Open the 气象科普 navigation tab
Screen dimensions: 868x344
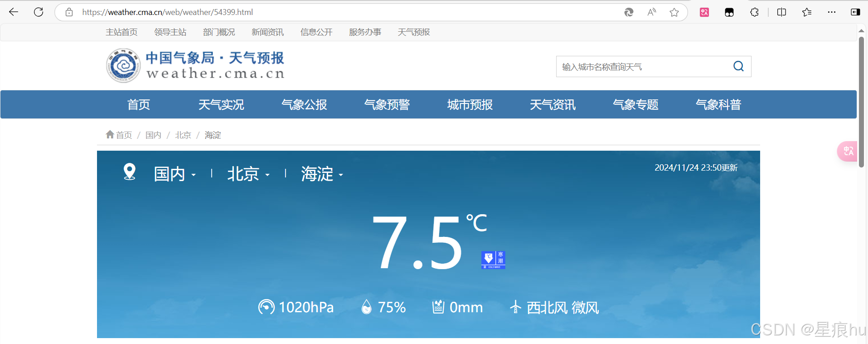coord(718,105)
